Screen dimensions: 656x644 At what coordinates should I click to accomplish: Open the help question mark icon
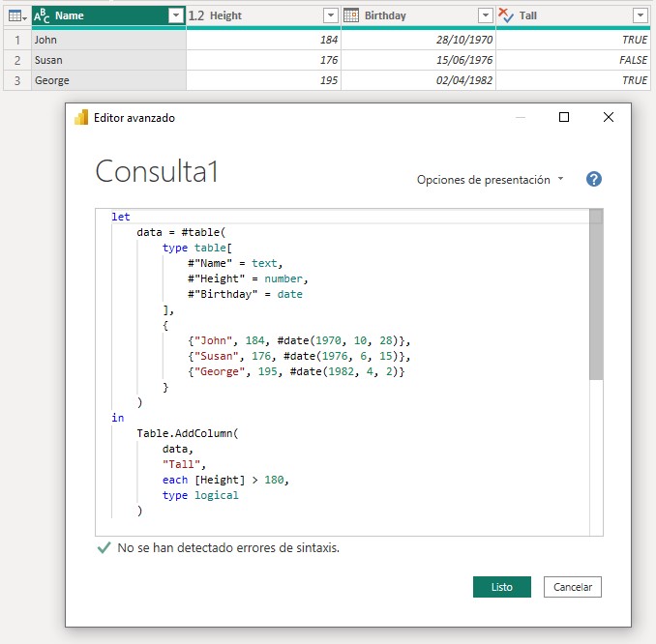[594, 179]
